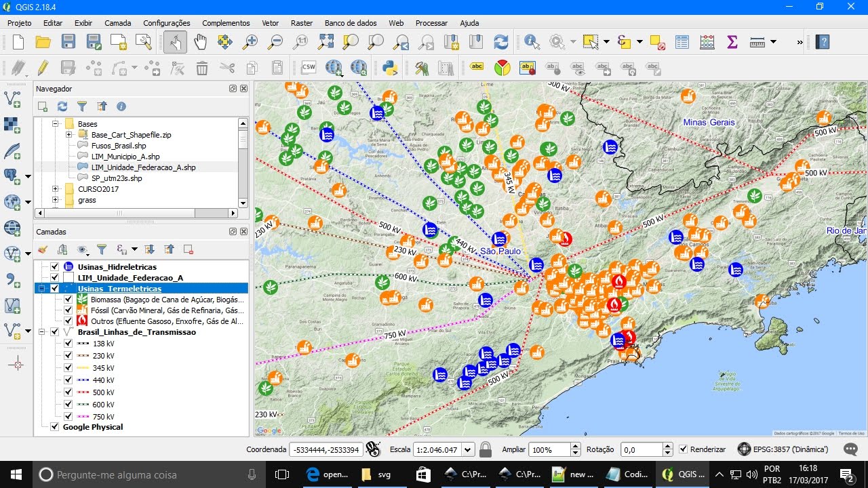Open Microsoft Edge from taskbar
This screenshot has height=488, width=868.
point(328,474)
